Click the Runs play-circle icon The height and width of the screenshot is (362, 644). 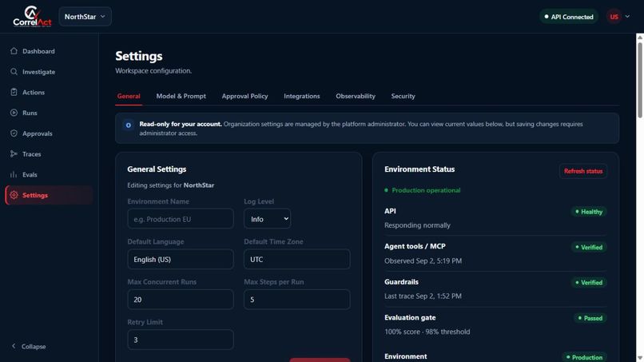click(x=14, y=113)
